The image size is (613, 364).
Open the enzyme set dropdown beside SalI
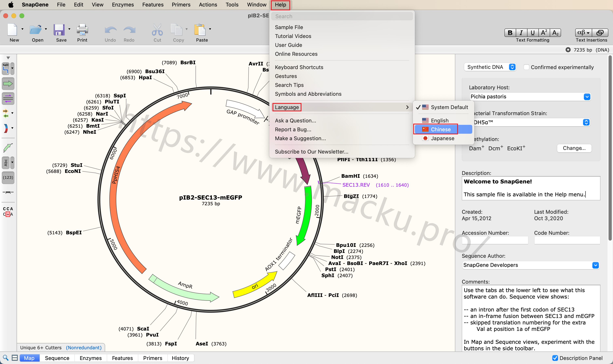(x=12, y=68)
